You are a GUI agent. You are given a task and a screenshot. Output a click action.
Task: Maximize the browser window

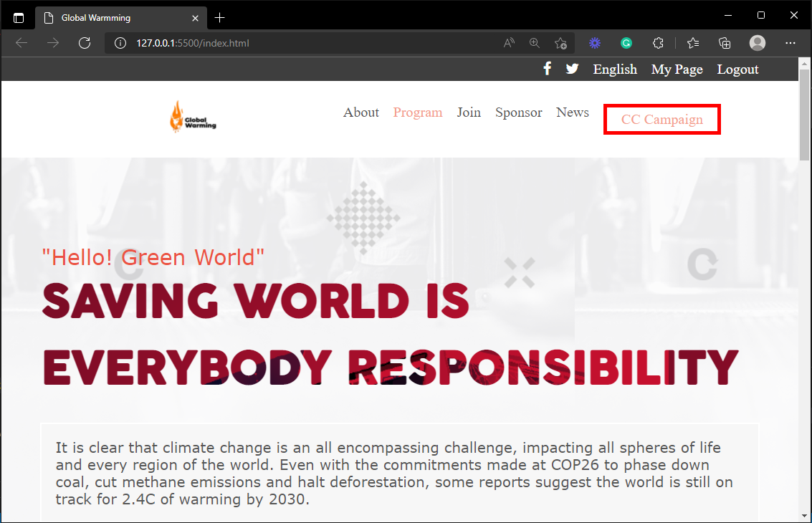pos(760,16)
